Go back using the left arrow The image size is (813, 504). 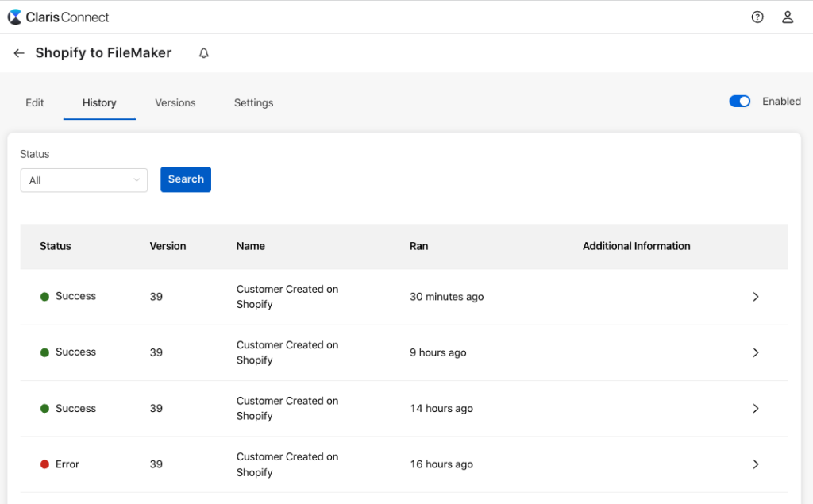[x=19, y=53]
